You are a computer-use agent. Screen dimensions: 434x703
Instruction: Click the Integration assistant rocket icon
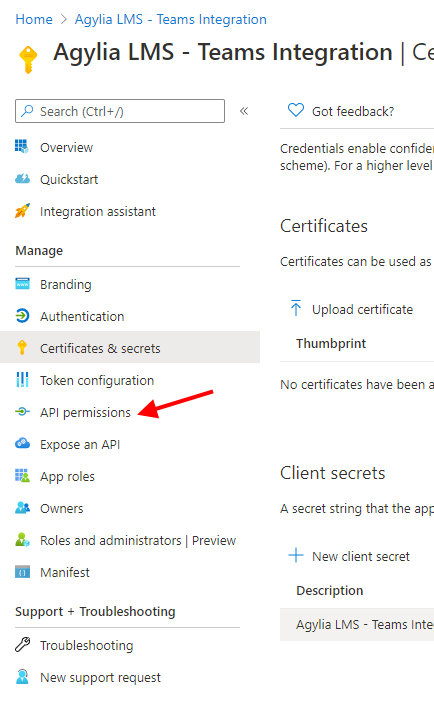click(x=22, y=211)
